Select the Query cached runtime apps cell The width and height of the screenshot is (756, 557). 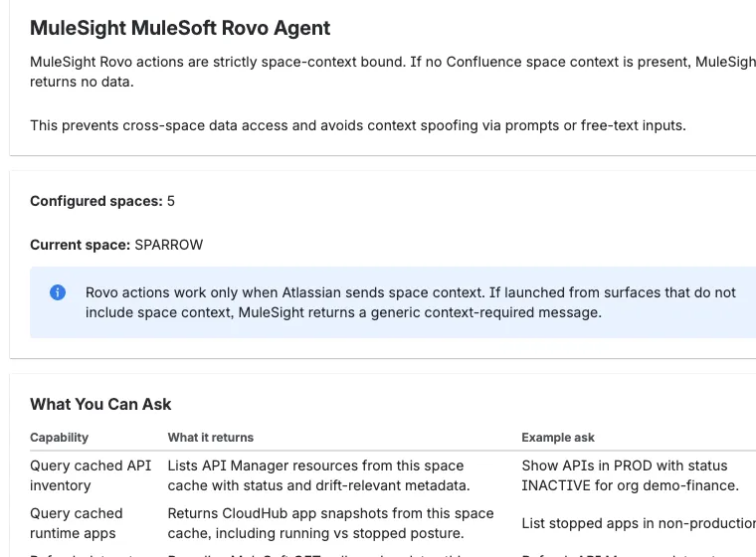tap(77, 523)
